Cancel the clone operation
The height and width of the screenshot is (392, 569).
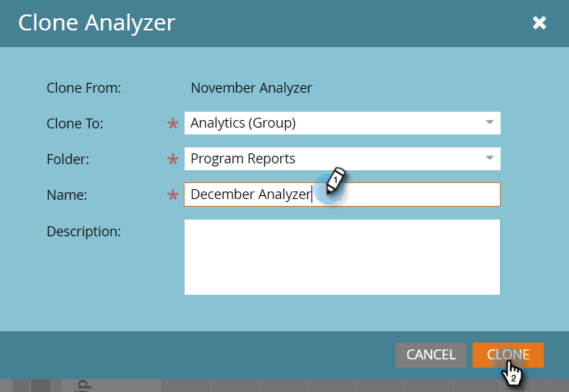431,355
